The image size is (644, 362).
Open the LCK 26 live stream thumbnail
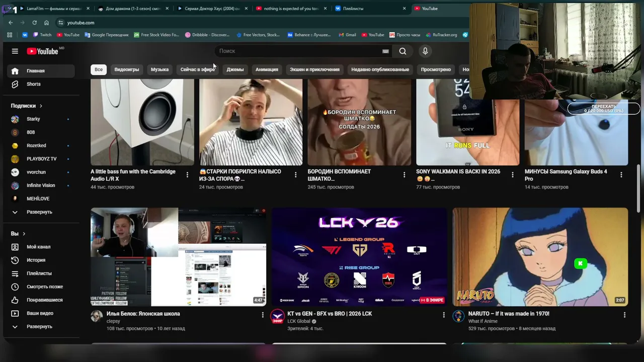pos(359,257)
